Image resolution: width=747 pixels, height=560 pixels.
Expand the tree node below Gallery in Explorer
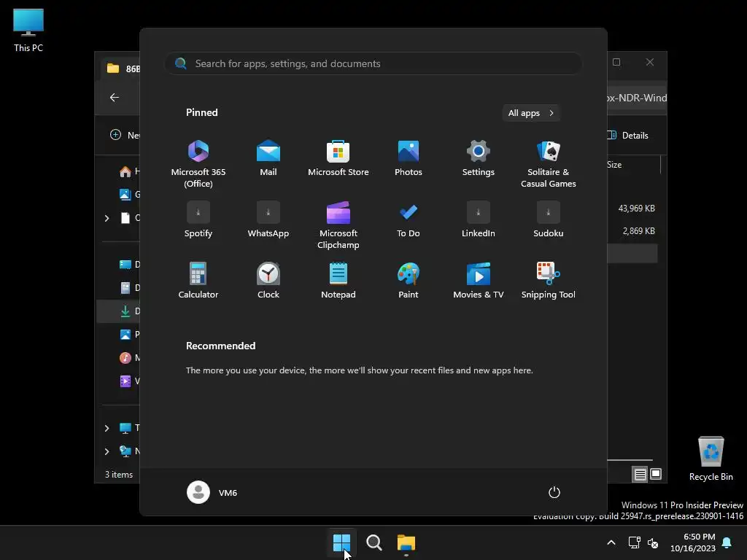pos(107,218)
